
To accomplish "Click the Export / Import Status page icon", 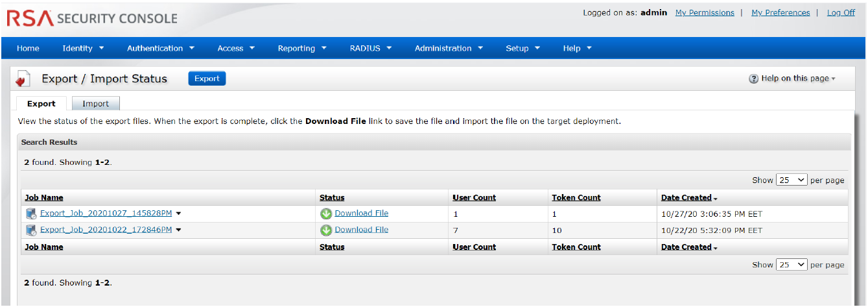I will pyautogui.click(x=23, y=79).
